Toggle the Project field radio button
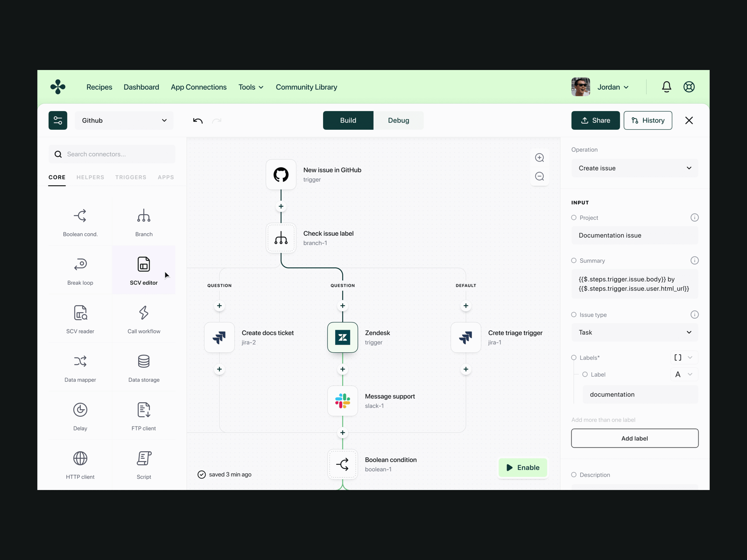This screenshot has width=747, height=560. tap(574, 217)
